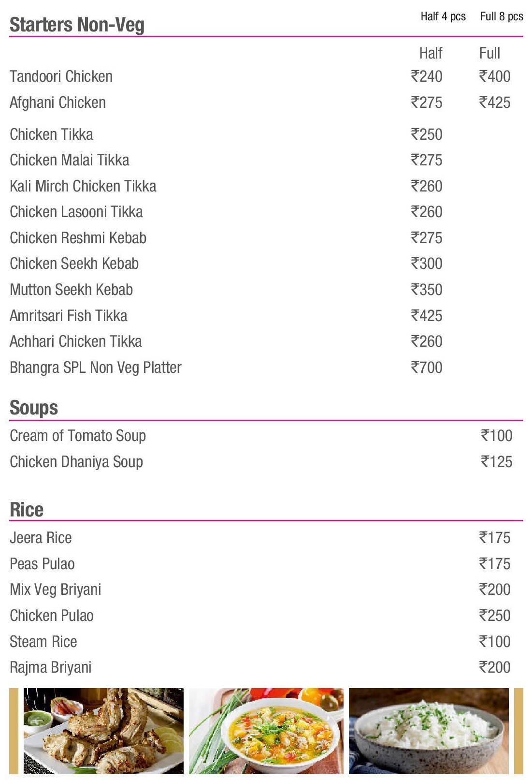Click Bhangra SPL Non Veg Platter
532x780 pixels.
(x=96, y=368)
